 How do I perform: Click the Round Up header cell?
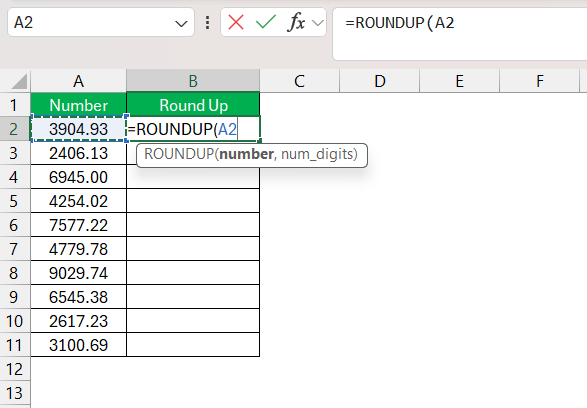pos(193,105)
